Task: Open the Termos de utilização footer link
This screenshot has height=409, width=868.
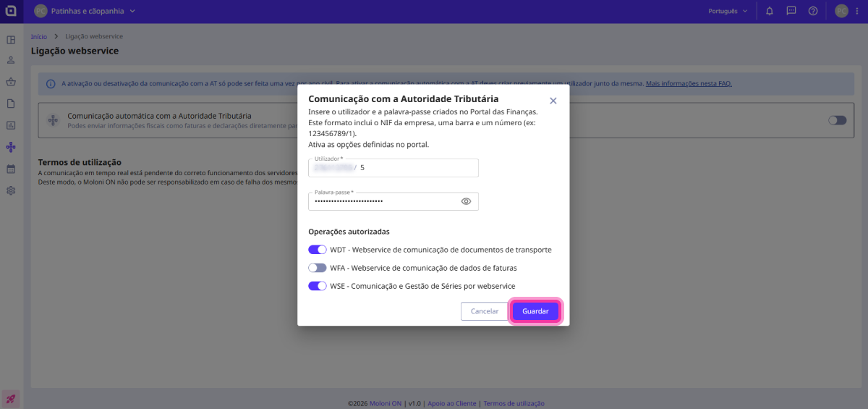Action: (x=514, y=403)
